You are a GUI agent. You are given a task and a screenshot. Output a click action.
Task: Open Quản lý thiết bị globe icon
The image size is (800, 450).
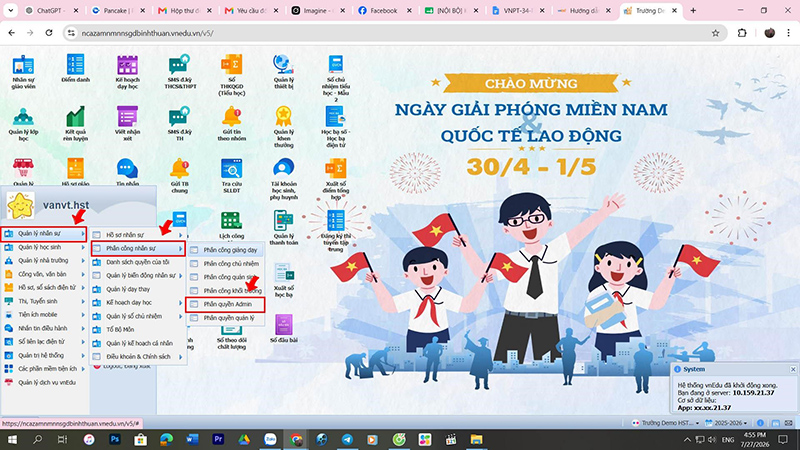click(x=283, y=71)
